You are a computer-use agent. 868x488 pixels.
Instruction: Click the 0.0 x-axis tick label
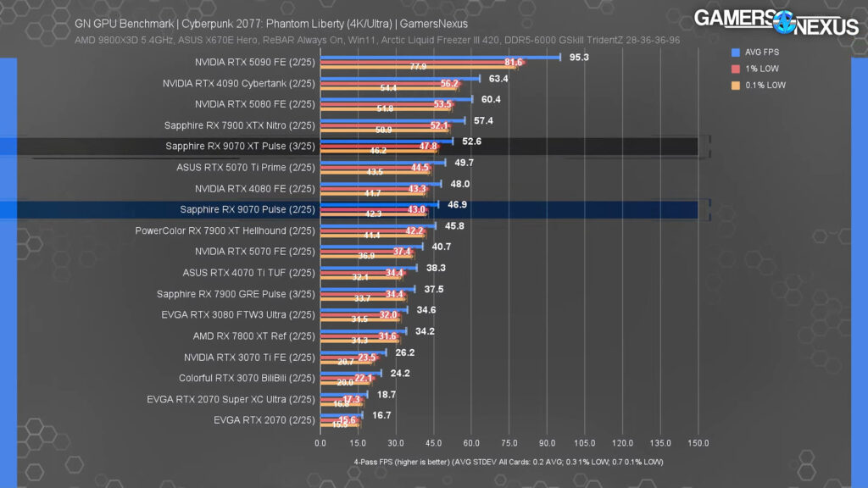[320, 443]
